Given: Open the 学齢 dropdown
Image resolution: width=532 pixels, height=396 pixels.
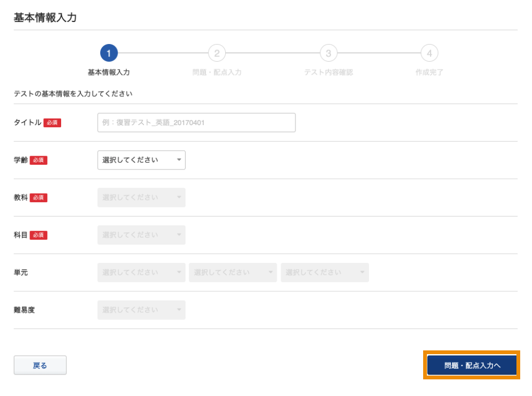Looking at the screenshot, I should [142, 160].
